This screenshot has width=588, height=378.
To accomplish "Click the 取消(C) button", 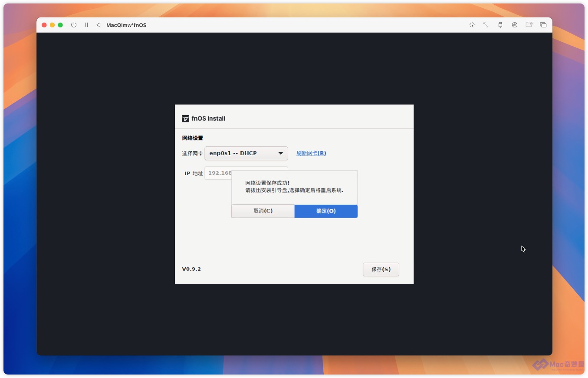I will (263, 211).
